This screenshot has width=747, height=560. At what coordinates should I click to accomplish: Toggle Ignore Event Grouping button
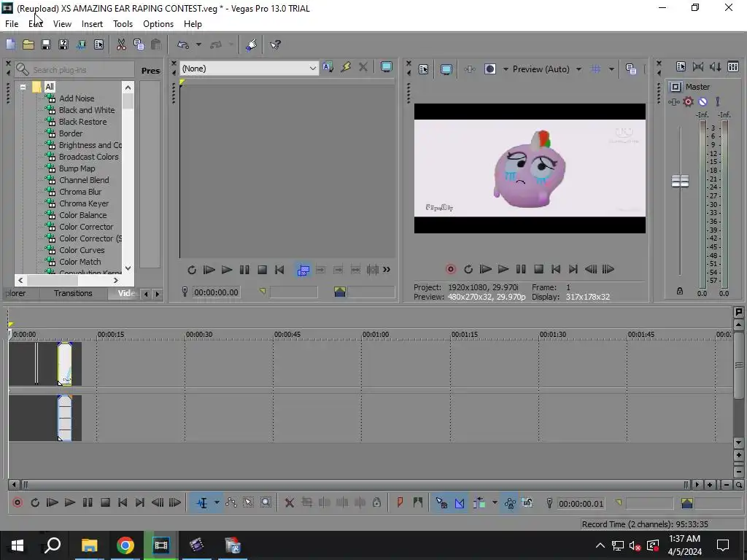point(527,502)
